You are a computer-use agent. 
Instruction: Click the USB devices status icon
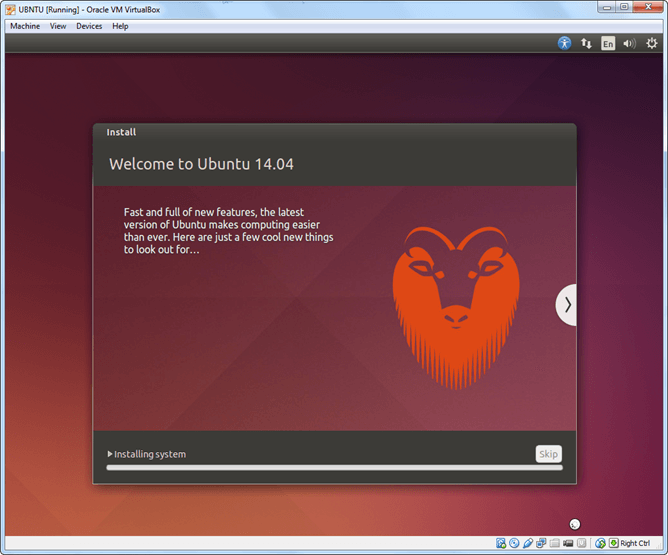click(x=527, y=543)
